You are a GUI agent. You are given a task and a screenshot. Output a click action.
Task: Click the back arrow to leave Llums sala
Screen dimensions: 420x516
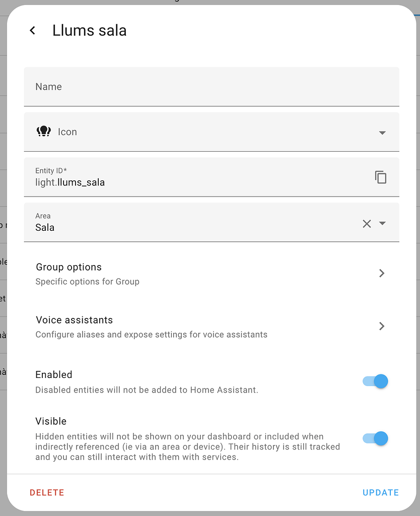[x=32, y=30]
